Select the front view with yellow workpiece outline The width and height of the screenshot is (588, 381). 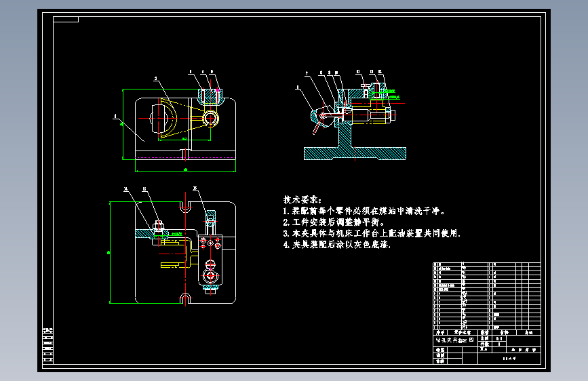point(176,121)
